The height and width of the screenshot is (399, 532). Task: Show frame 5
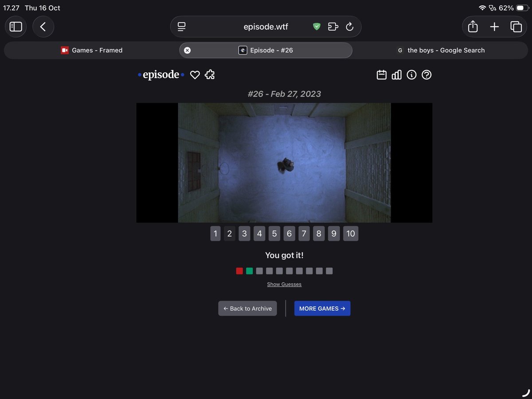coord(274,234)
